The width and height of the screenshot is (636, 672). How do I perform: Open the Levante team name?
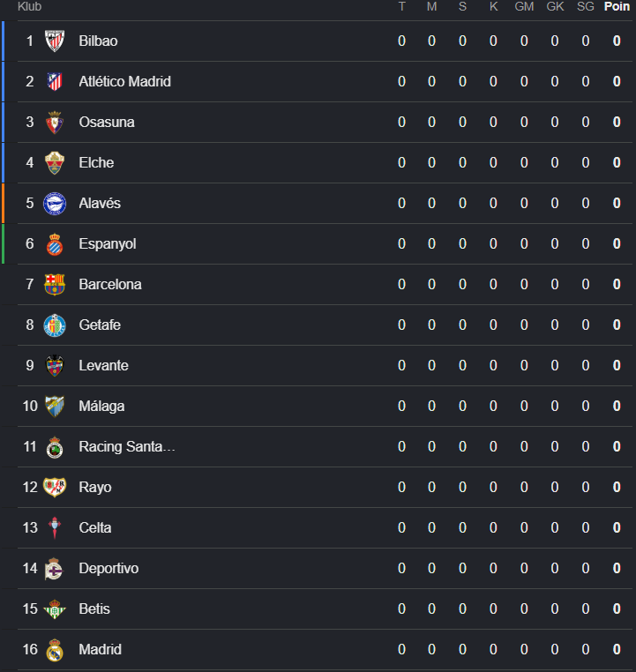tap(103, 366)
